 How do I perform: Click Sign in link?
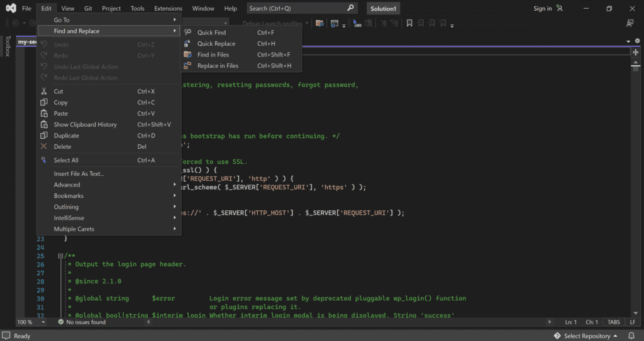click(543, 8)
